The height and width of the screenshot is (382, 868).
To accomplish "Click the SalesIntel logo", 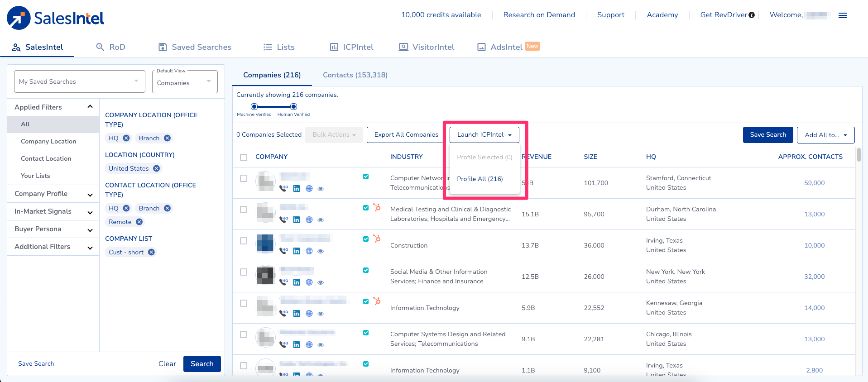I will coord(55,18).
